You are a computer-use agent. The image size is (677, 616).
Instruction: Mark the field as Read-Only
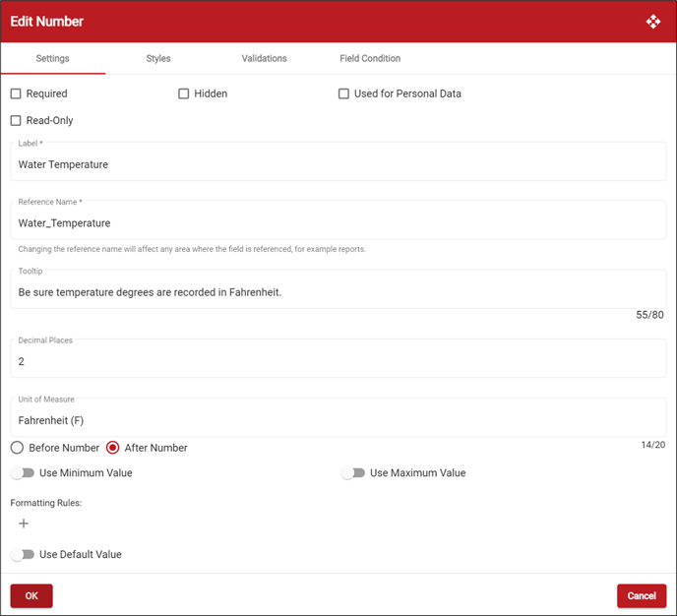coord(16,121)
